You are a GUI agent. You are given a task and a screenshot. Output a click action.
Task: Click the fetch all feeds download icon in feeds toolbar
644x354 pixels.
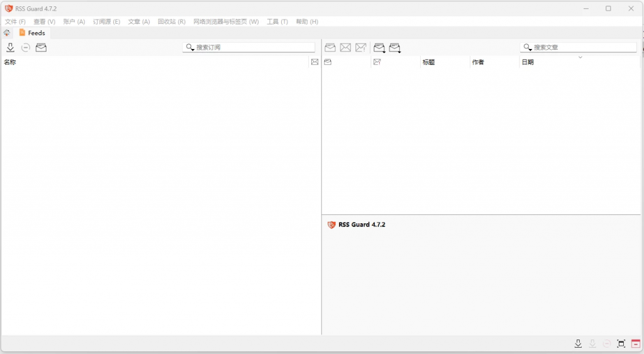pos(10,48)
